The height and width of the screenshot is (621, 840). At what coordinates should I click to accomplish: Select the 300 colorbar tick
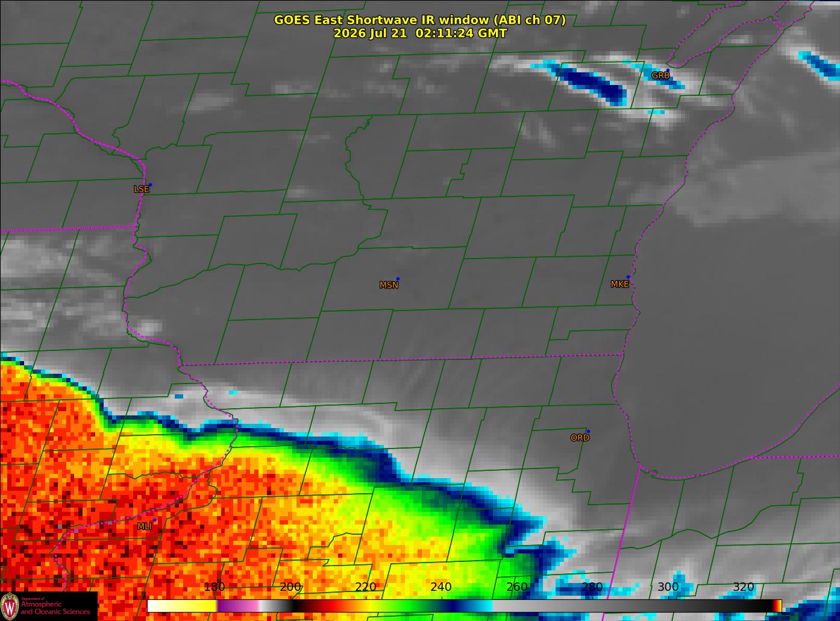pos(668,587)
